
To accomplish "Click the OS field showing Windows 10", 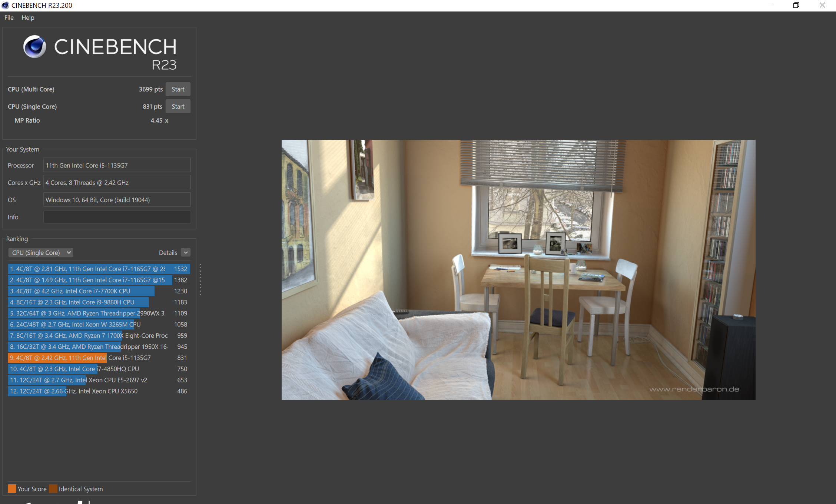I will click(x=117, y=200).
